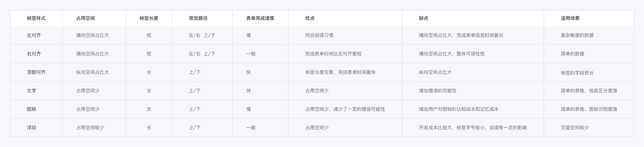Click the 优点 column header
This screenshot has width=644, height=147.
(310, 18)
